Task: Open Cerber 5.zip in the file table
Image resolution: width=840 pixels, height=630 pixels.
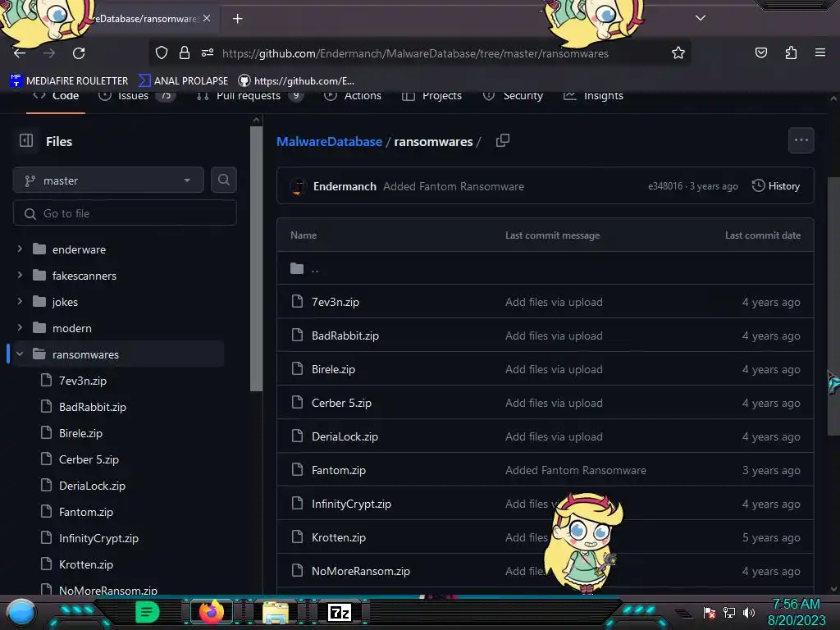Action: pyautogui.click(x=341, y=404)
